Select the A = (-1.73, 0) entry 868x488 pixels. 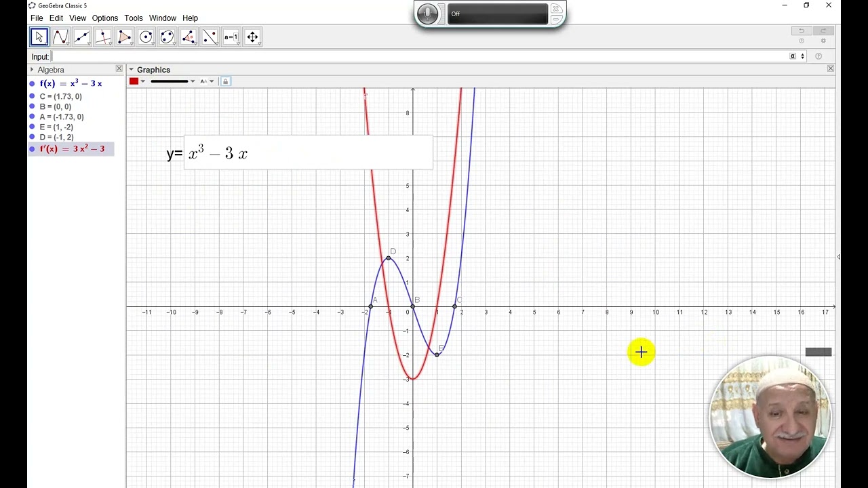coord(62,117)
